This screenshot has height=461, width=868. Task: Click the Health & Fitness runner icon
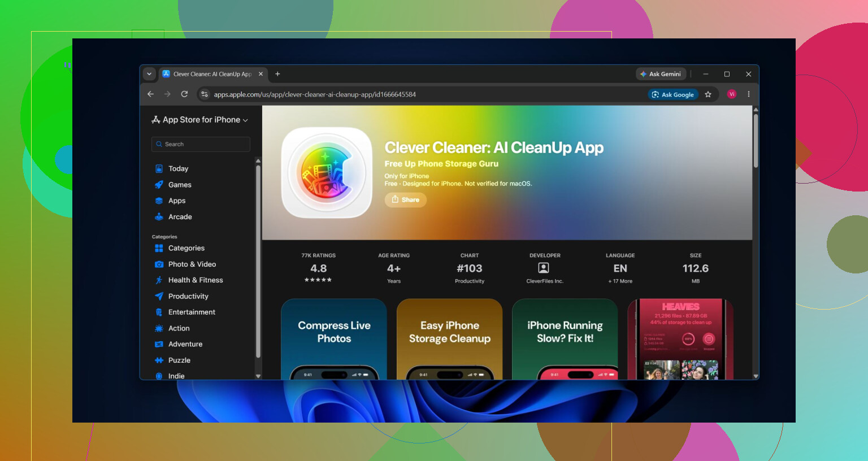pos(159,280)
